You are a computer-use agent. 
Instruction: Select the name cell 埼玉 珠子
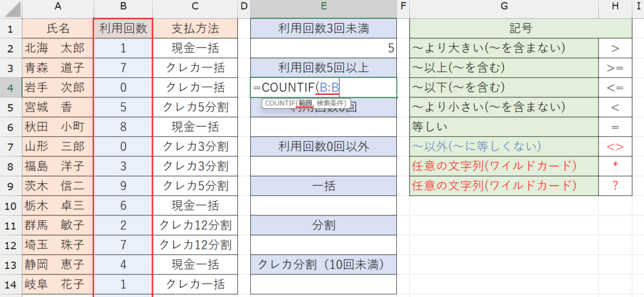58,245
